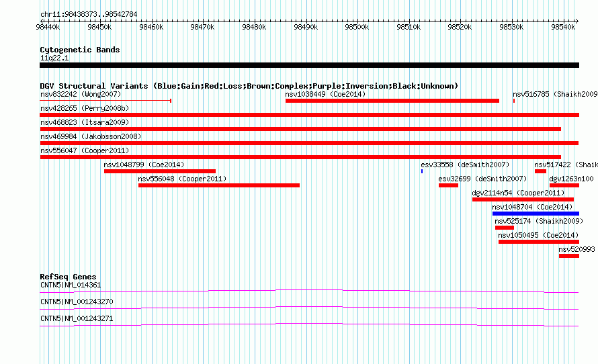The image size is (598, 364).
Task: Click the red dgv1263n100 loss bar
Action: (564, 185)
